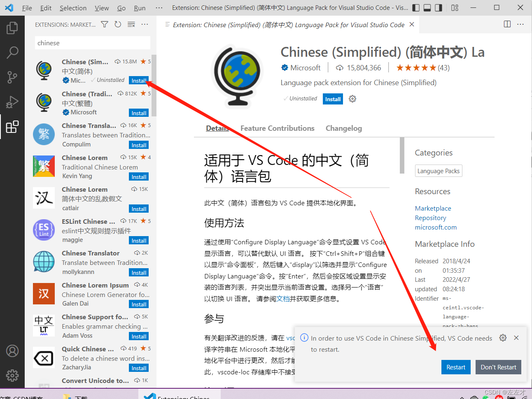
Task: Open the Repository resource link
Action: tap(430, 218)
